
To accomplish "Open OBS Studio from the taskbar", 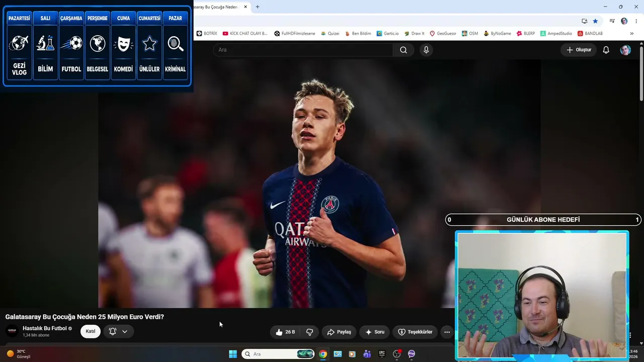I will pos(396,354).
